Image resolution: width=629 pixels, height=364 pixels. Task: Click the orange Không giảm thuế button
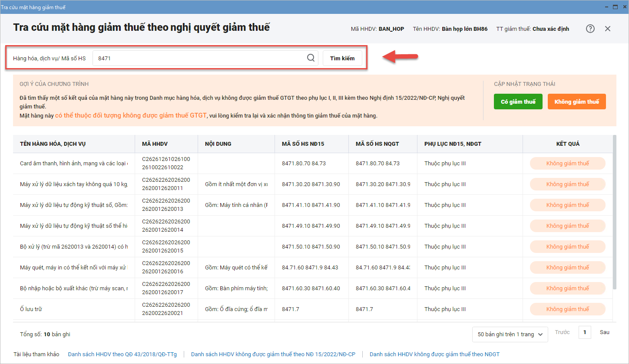576,102
